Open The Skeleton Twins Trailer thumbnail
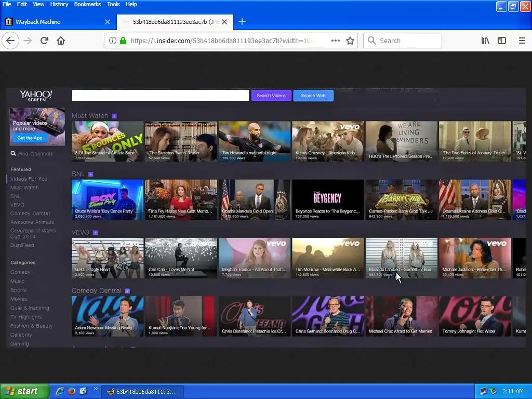The height and width of the screenshot is (399, 532). pos(181,141)
